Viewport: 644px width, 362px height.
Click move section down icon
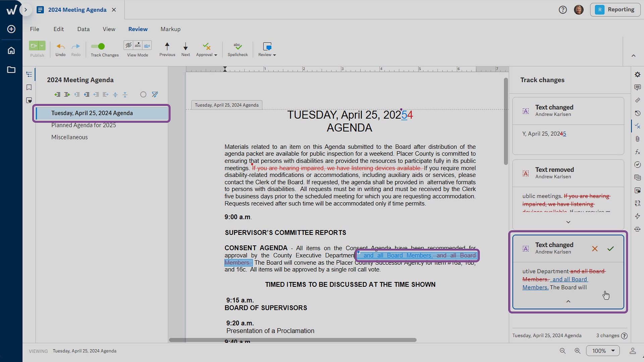coord(87,95)
